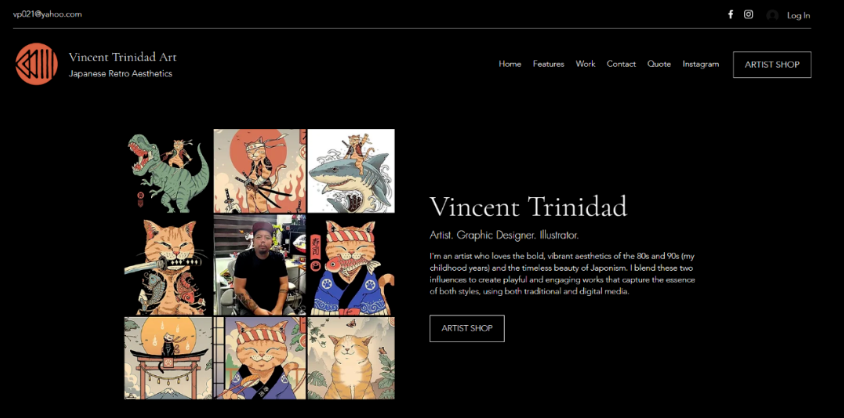The height and width of the screenshot is (418, 844).
Task: Click the ARTIST SHOP button below the bio
Action: point(467,328)
